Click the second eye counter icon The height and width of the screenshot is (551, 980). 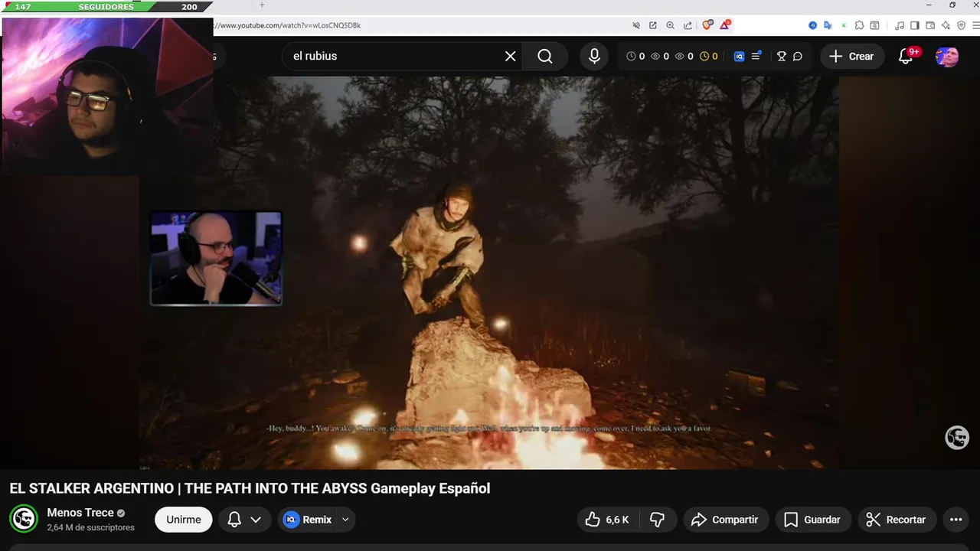coord(680,56)
